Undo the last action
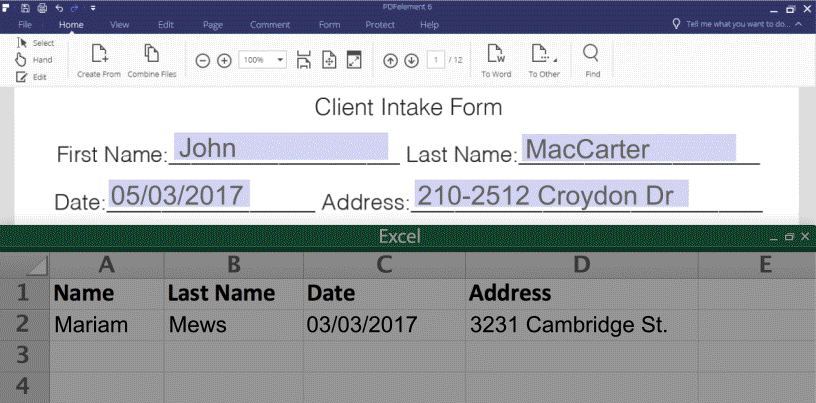The width and height of the screenshot is (816, 403). pyautogui.click(x=59, y=7)
